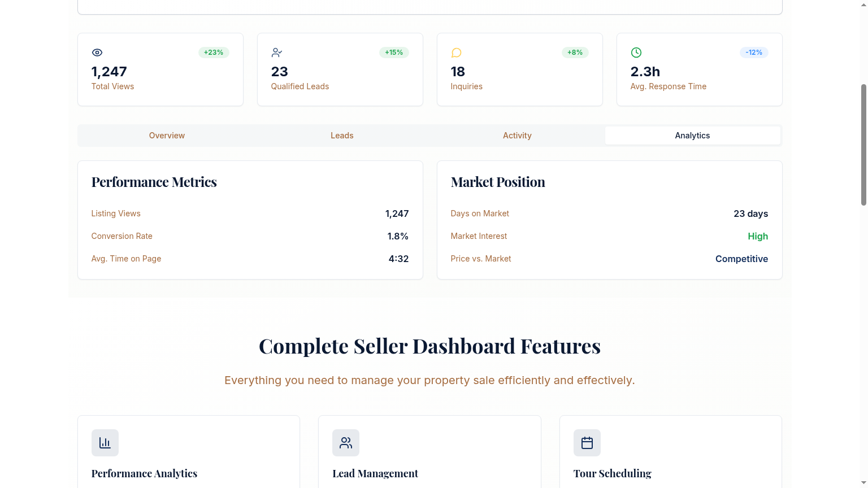Click the green "High" market interest value
The height and width of the screenshot is (488, 868).
click(x=758, y=236)
